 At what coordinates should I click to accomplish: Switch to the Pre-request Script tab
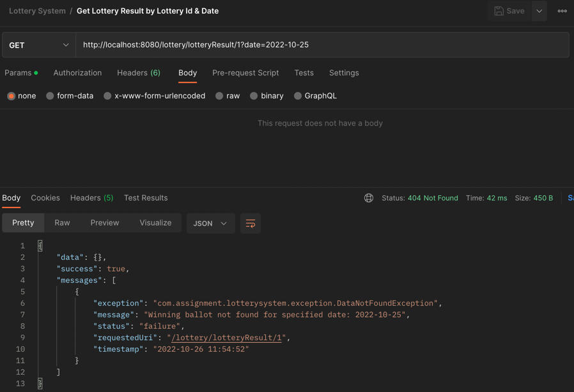(x=245, y=73)
